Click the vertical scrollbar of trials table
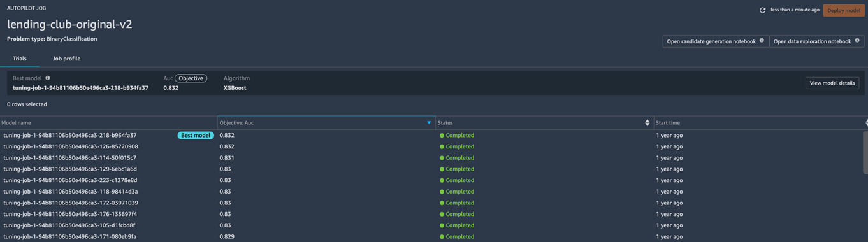Screen dimensions: 868x242 pyautogui.click(x=865, y=153)
